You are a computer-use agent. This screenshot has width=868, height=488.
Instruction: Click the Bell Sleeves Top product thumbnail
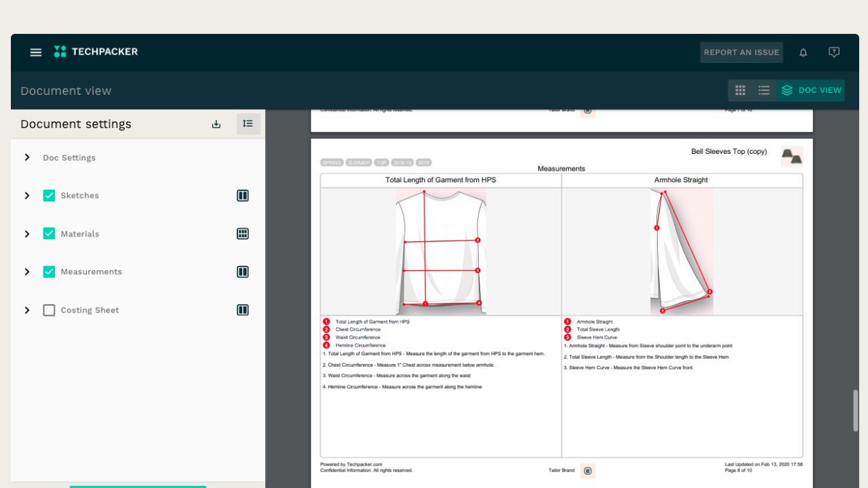792,157
